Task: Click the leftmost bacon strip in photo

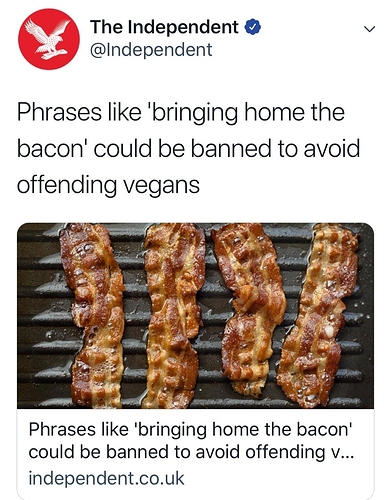Action: click(93, 313)
